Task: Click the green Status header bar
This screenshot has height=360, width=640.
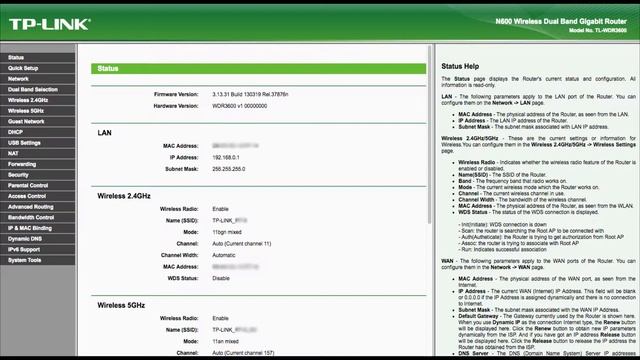Action: pyautogui.click(x=258, y=69)
